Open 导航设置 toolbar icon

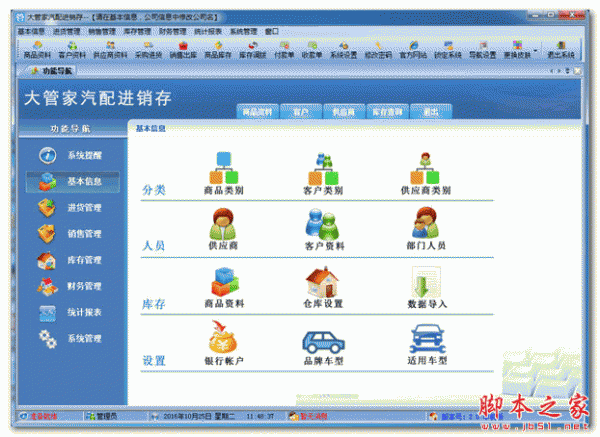point(483,51)
